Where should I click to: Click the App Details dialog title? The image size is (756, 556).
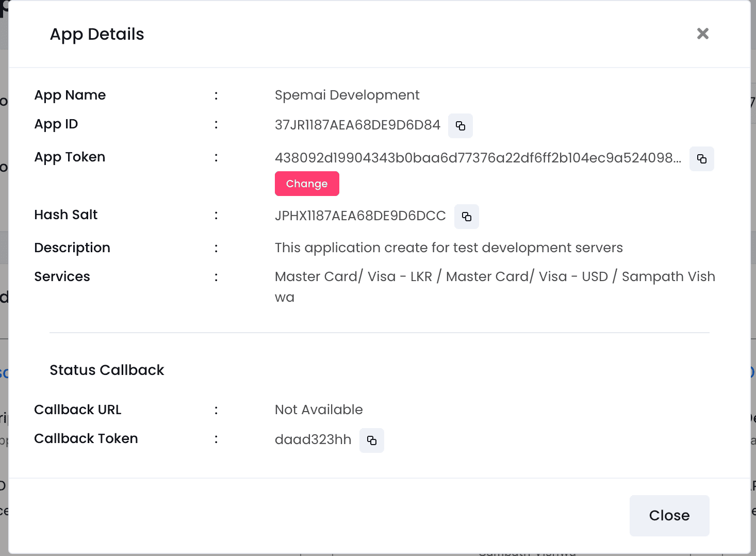coord(97,34)
